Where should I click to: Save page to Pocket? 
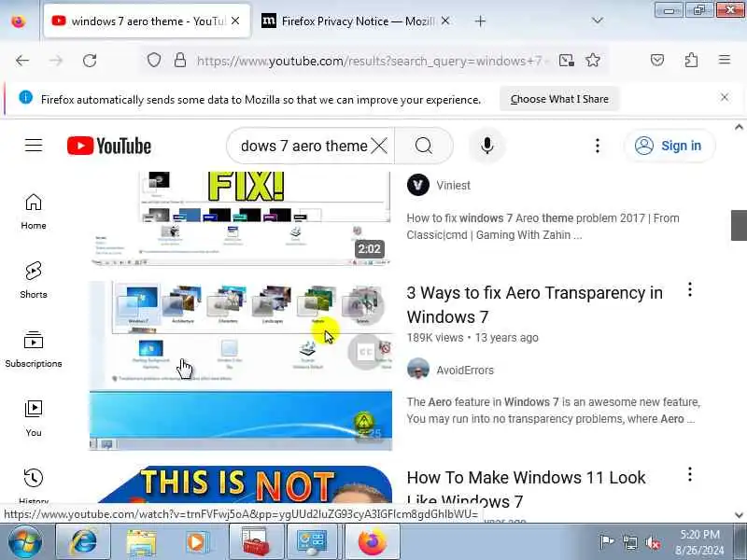pyautogui.click(x=657, y=60)
